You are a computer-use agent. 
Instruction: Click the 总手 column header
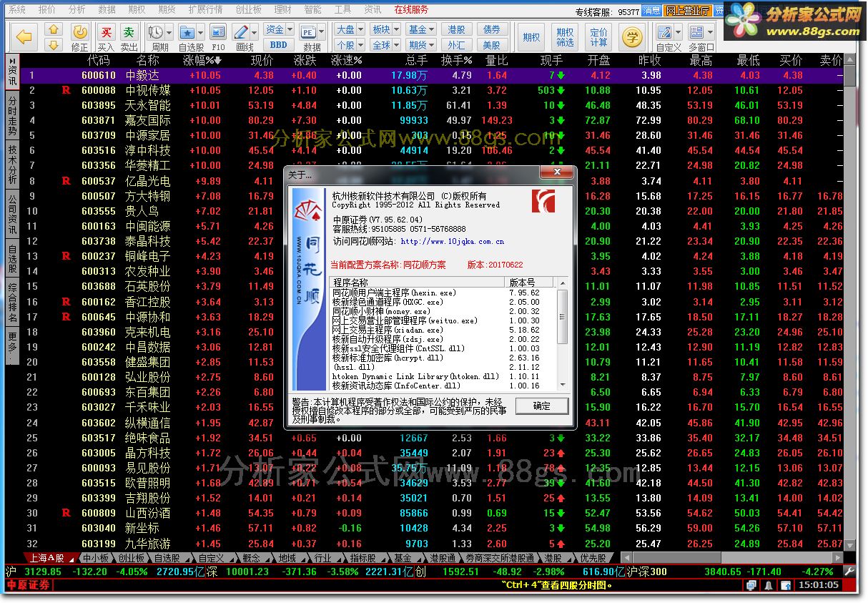(x=416, y=60)
